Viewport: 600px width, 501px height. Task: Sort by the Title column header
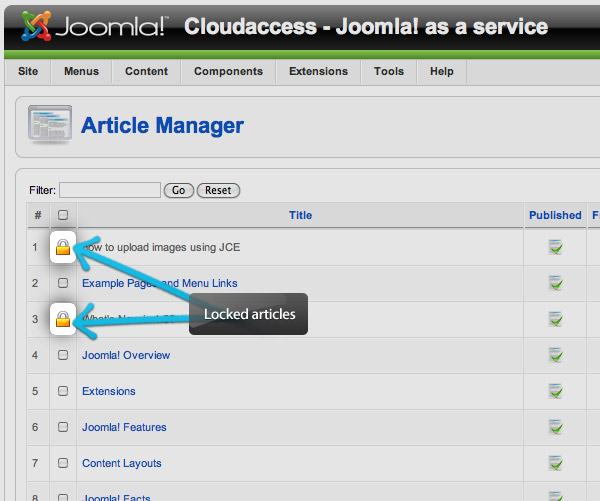tap(300, 215)
